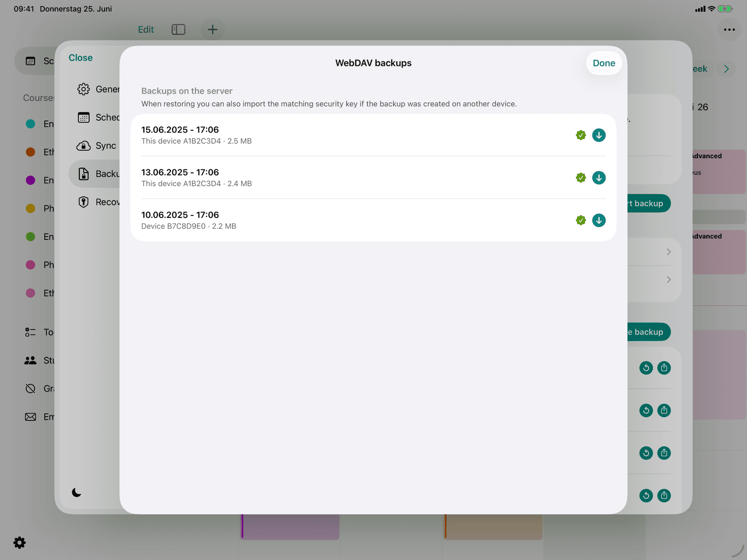This screenshot has width=747, height=560.
Task: Open the to-do list sidebar icon
Action: tap(30, 332)
